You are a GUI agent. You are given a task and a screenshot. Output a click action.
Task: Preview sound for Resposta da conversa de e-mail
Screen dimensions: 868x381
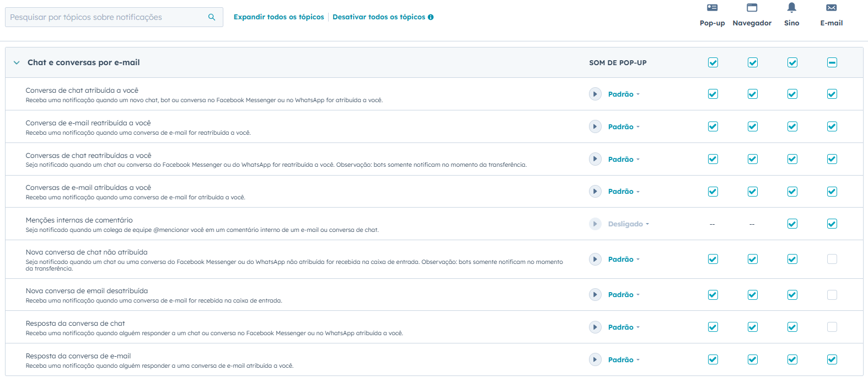pyautogui.click(x=595, y=359)
